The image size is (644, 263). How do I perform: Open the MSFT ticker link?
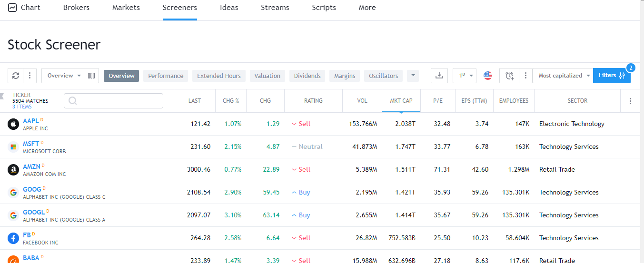click(x=31, y=144)
